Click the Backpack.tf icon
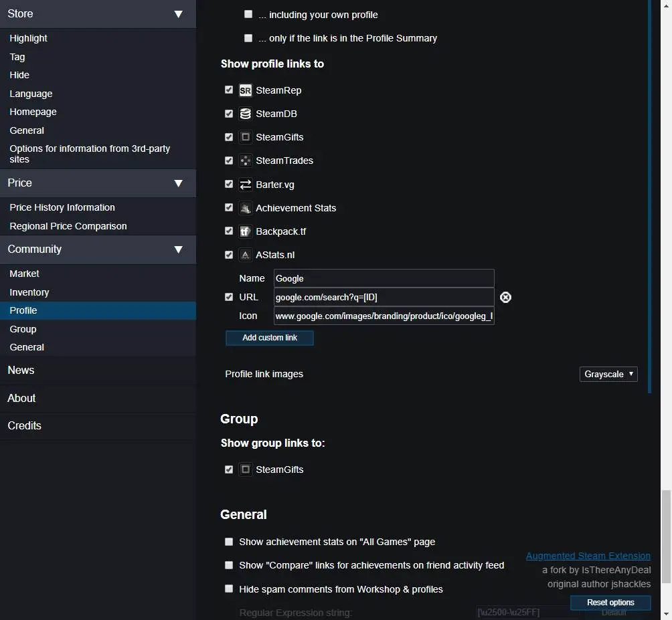 (x=245, y=231)
